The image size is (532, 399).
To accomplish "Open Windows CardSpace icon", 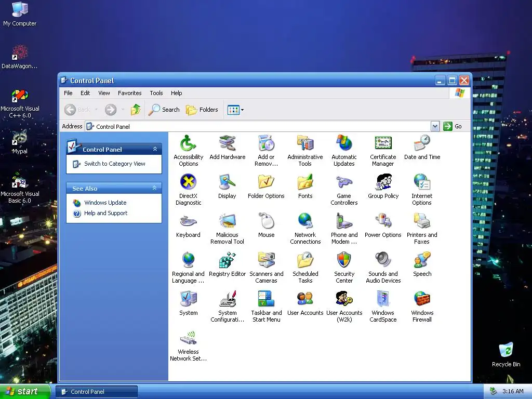I will click(x=383, y=307).
